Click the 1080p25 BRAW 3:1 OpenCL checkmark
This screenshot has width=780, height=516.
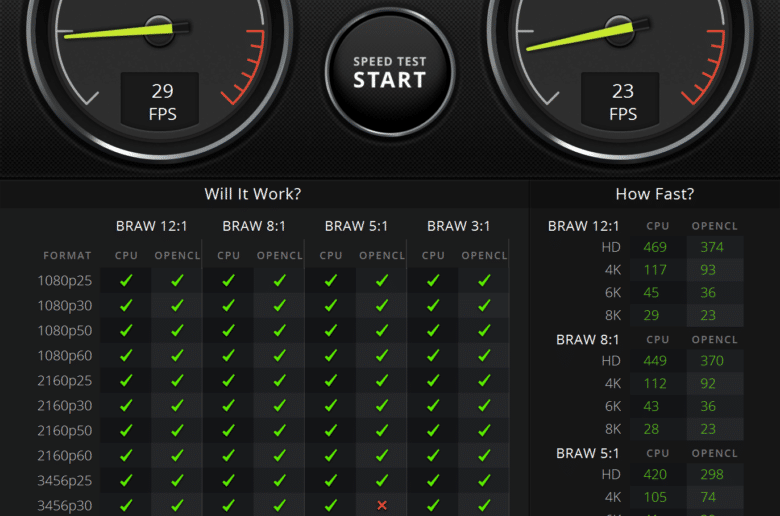tap(485, 281)
